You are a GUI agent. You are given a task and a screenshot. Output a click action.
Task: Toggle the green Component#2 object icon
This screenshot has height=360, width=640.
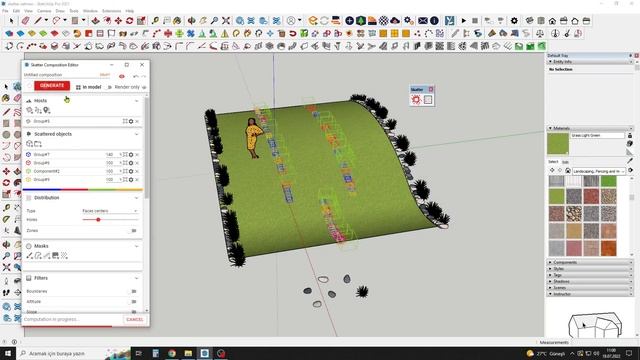(x=28, y=171)
